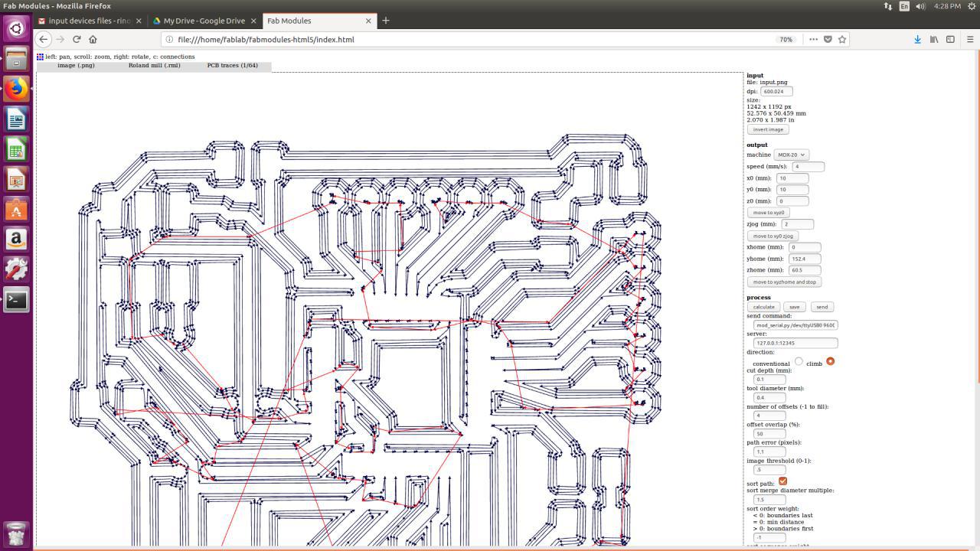The width and height of the screenshot is (980, 551).
Task: Select conventional cutting direction
Action: (x=799, y=361)
